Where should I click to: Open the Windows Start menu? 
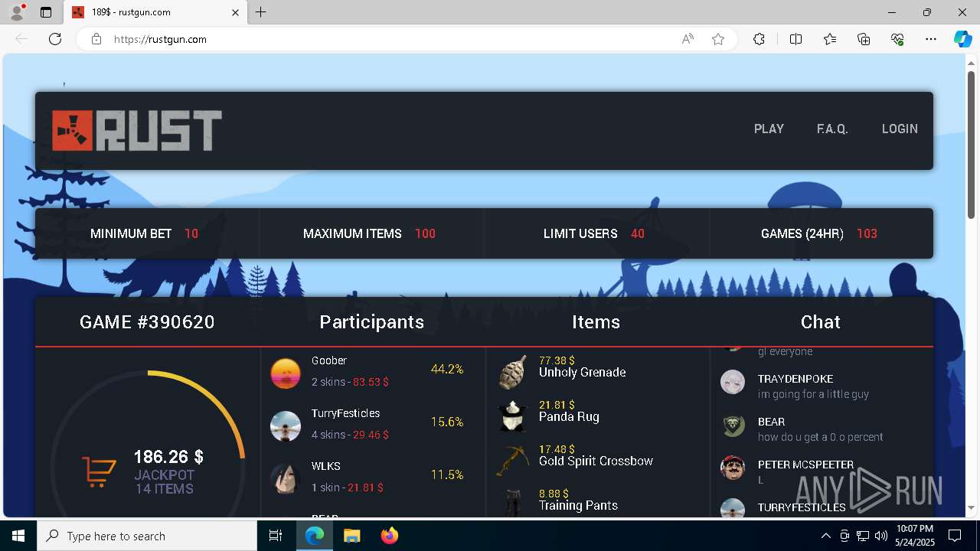point(18,536)
